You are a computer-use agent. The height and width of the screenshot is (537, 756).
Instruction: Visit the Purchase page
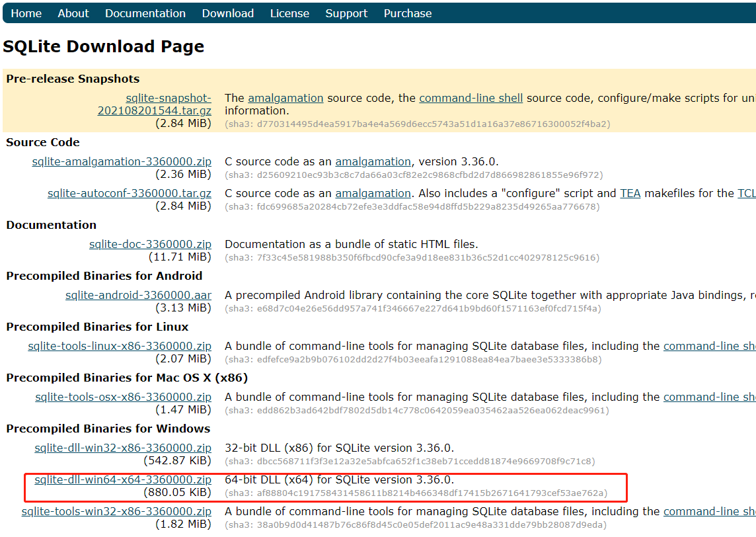407,13
